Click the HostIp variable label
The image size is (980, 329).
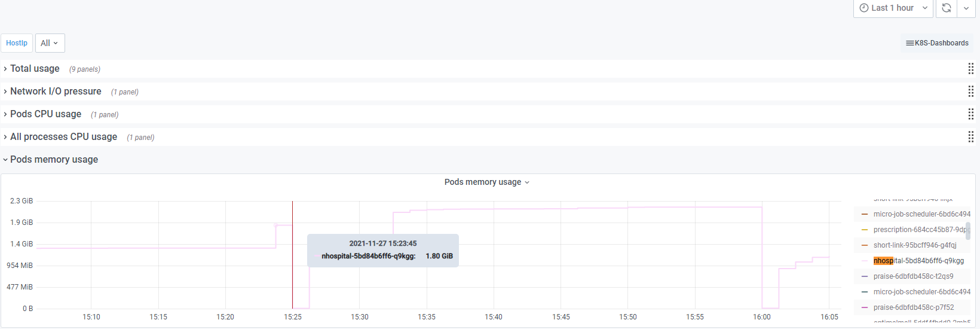coord(17,43)
